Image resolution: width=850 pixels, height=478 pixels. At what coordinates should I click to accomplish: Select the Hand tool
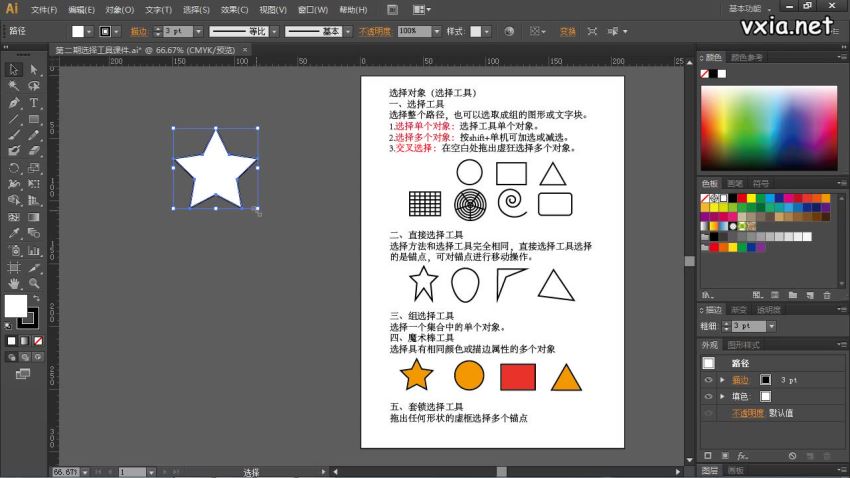point(14,283)
